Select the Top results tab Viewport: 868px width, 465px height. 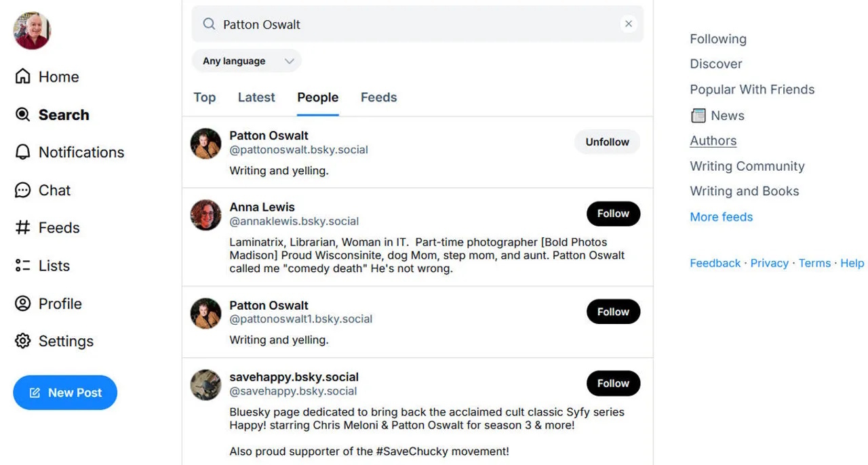pyautogui.click(x=204, y=98)
